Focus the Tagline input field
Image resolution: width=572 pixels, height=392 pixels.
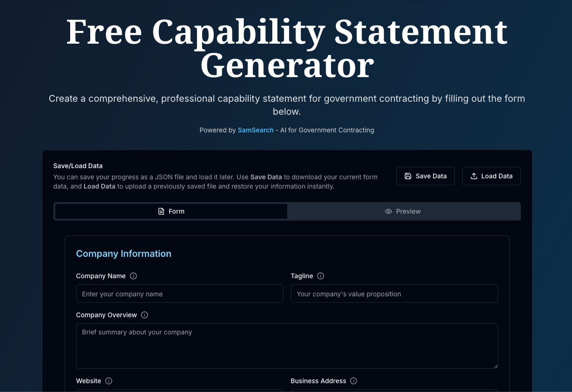point(394,294)
